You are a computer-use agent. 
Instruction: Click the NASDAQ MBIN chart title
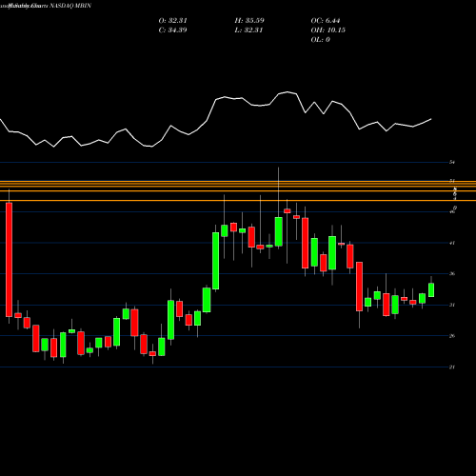[70, 6]
